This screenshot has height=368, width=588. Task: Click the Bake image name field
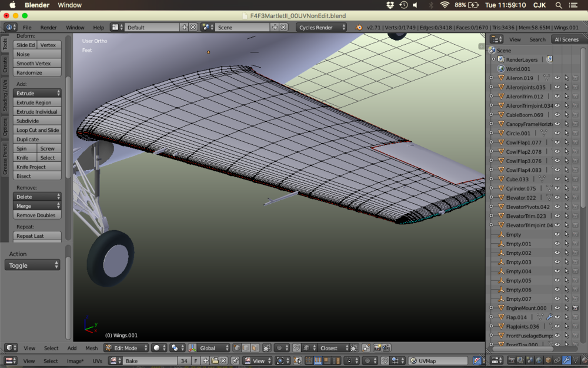tap(150, 361)
